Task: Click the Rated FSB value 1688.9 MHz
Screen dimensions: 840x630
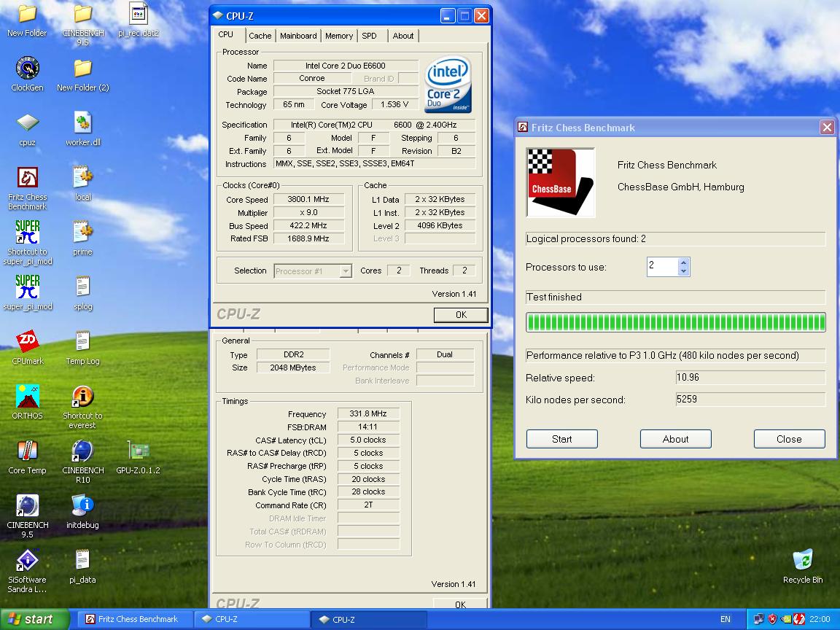Action: click(308, 238)
